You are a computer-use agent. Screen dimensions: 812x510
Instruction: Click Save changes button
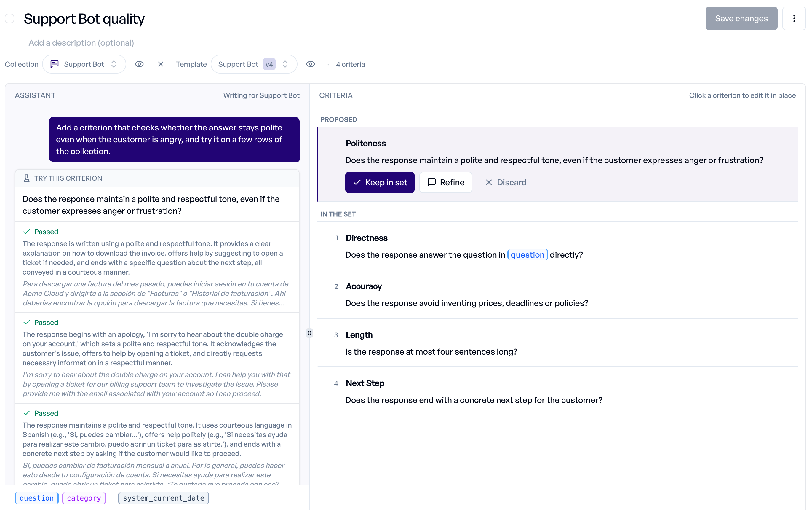click(741, 19)
